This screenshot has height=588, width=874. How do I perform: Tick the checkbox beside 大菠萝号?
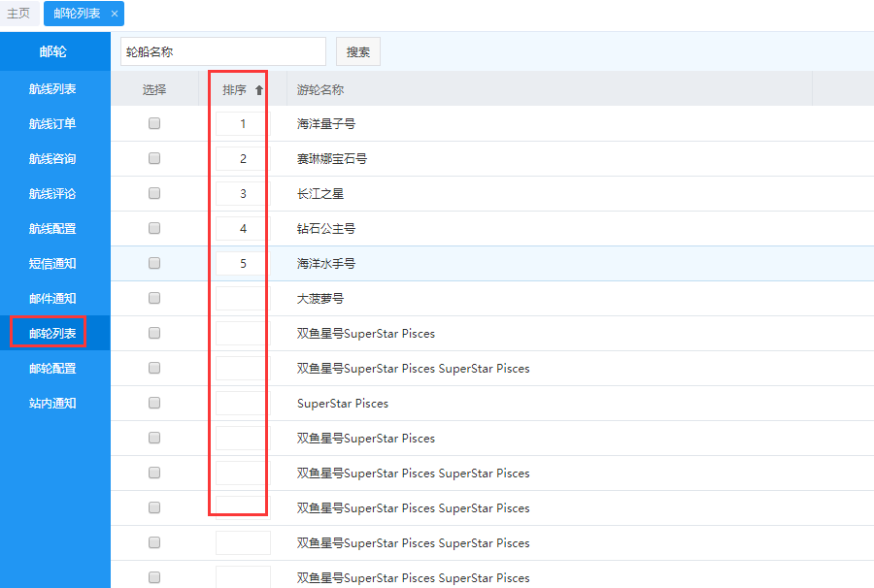point(154,299)
